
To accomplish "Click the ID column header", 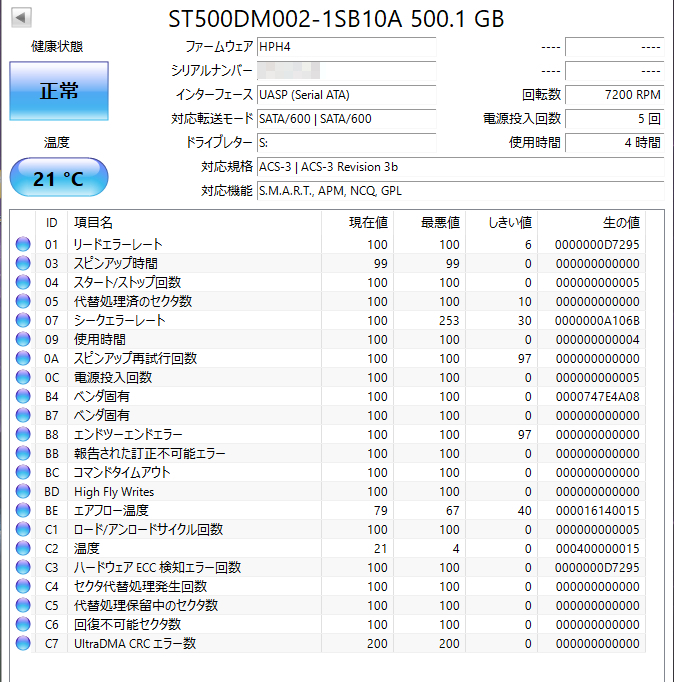I will click(x=51, y=223).
